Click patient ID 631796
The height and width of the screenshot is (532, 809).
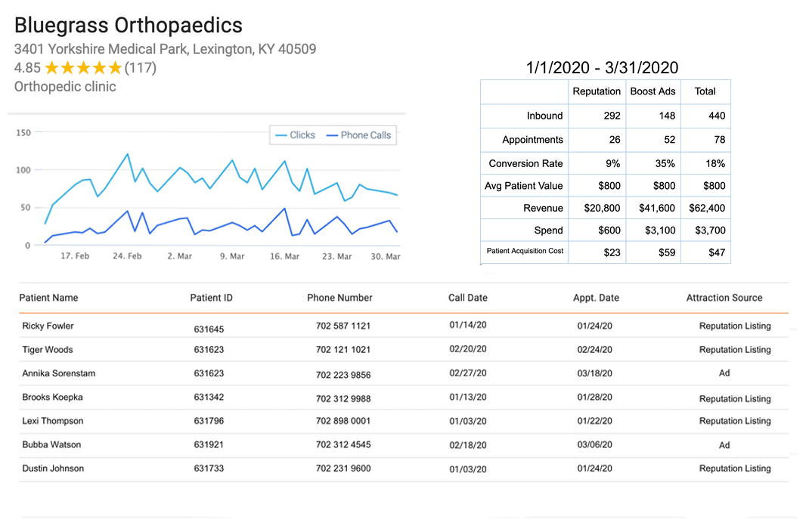click(209, 421)
